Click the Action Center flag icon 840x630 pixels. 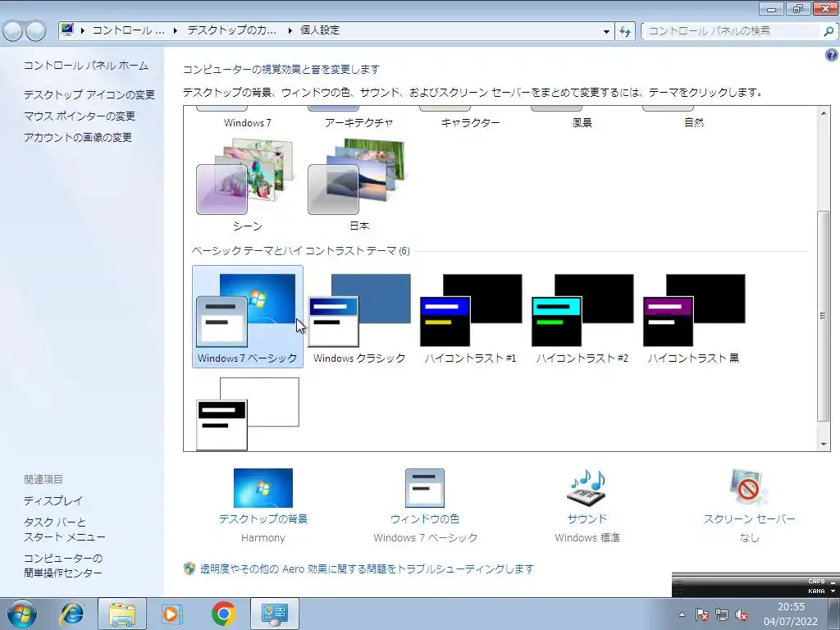point(702,614)
